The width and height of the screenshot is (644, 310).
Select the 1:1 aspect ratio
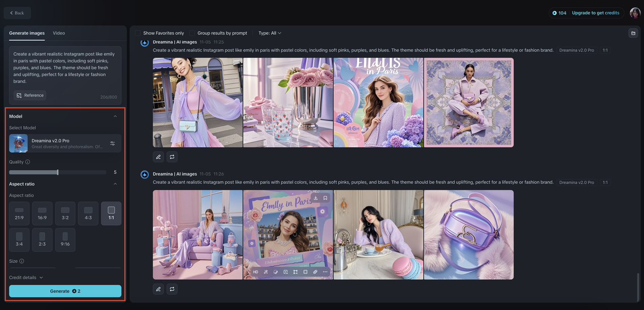coord(111,214)
